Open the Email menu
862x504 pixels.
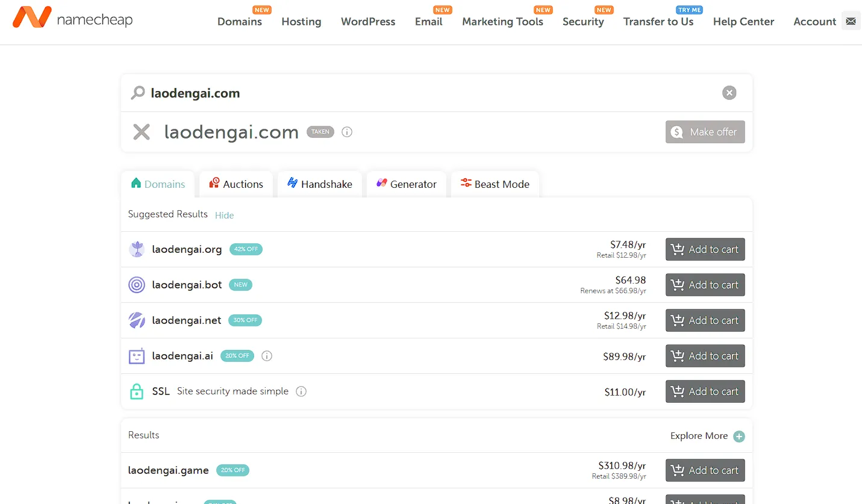(429, 22)
